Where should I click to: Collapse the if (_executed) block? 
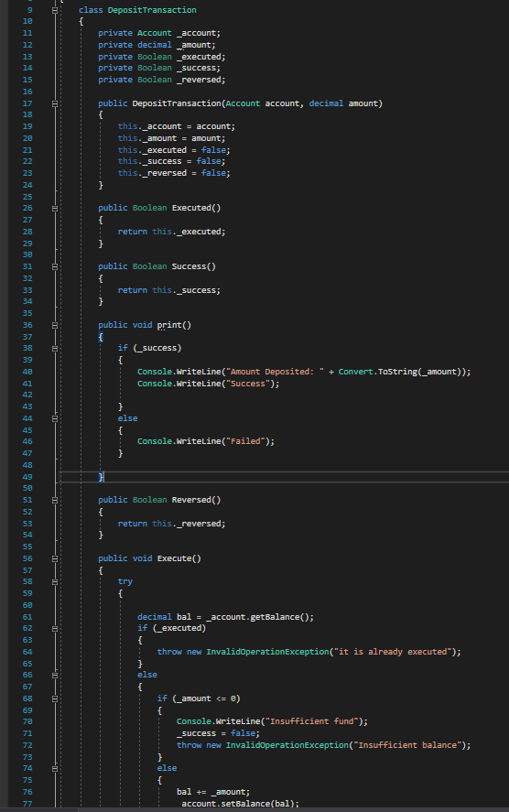click(x=55, y=629)
